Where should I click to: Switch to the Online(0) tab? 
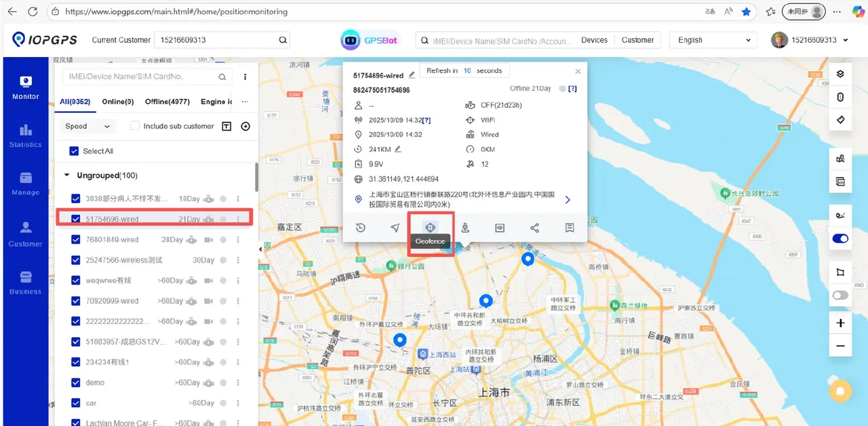click(x=118, y=102)
